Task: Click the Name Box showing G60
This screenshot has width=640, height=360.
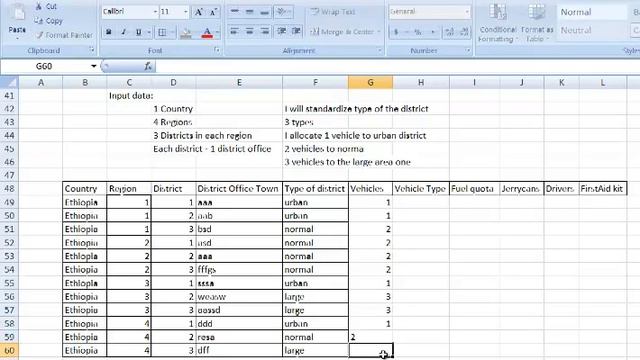Action: [x=45, y=66]
